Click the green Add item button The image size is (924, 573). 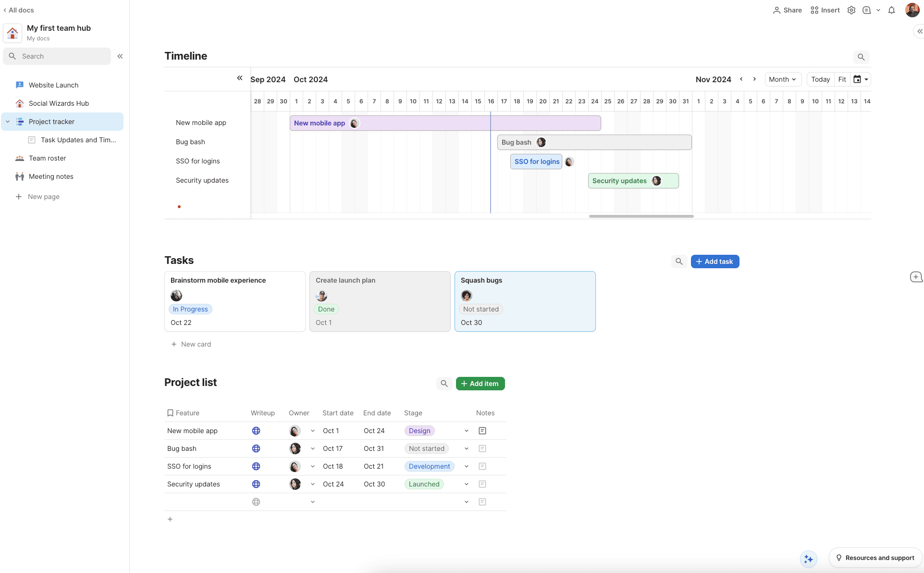(x=480, y=384)
